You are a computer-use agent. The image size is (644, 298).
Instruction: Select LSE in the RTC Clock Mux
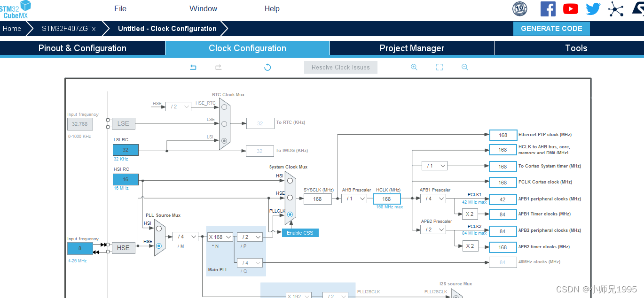click(x=224, y=123)
